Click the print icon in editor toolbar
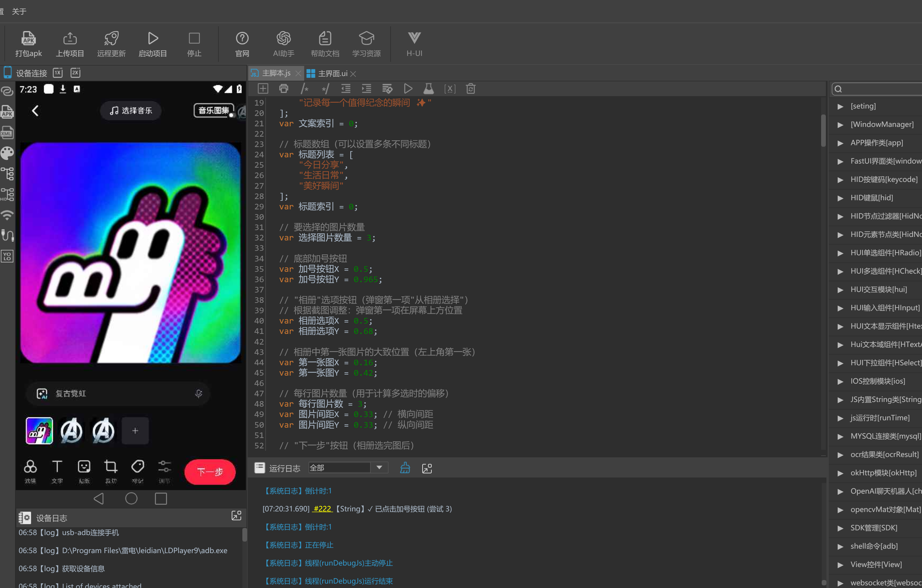 283,89
